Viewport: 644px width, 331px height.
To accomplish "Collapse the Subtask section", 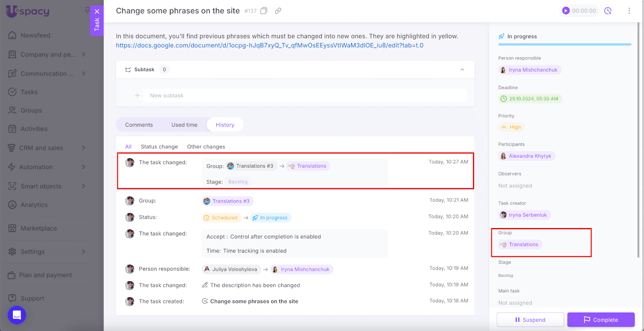I will pos(462,70).
